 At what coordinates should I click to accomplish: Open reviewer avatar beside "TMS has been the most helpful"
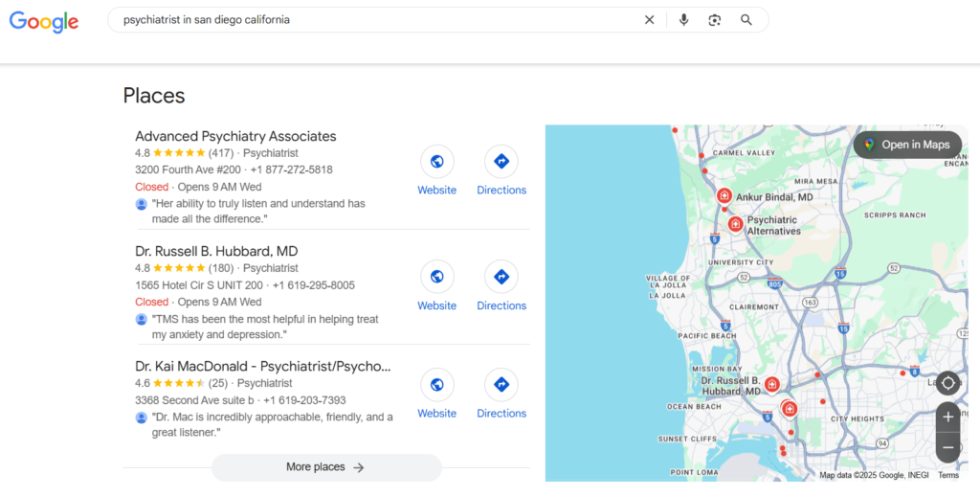click(142, 320)
